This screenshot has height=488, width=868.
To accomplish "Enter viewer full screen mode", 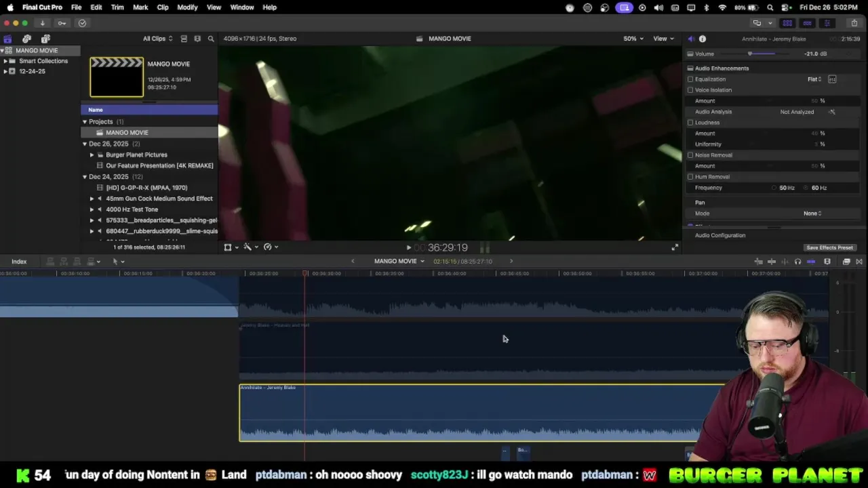I will (674, 247).
